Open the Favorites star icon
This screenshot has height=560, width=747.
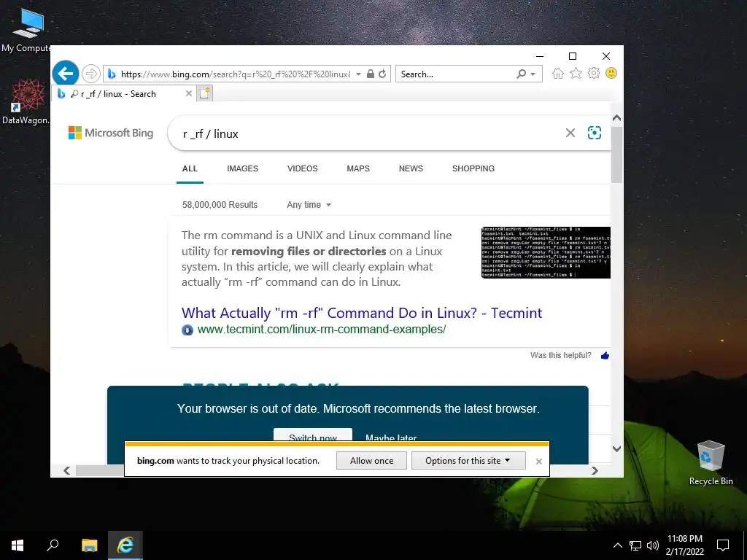click(576, 74)
